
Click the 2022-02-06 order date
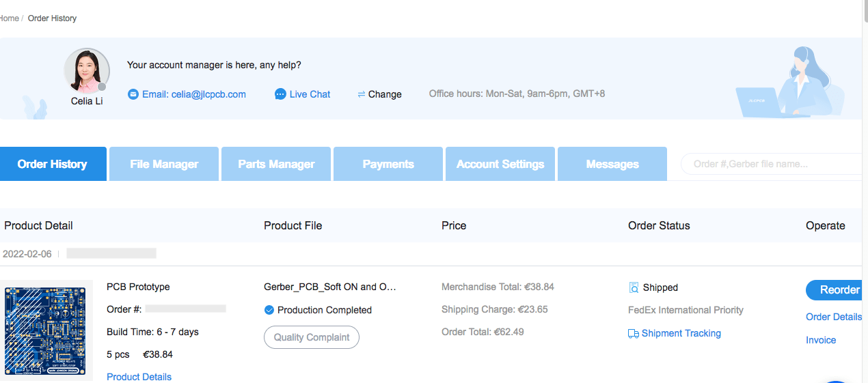(27, 254)
